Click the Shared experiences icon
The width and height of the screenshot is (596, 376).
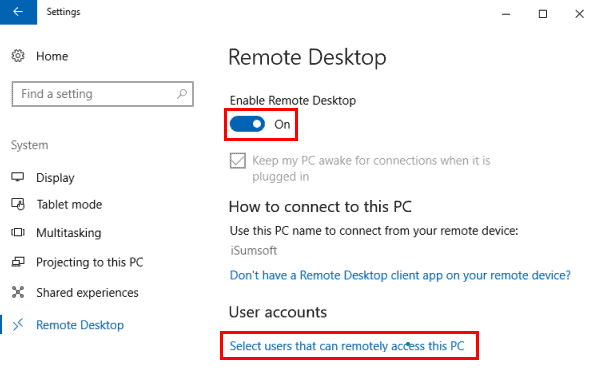(18, 292)
